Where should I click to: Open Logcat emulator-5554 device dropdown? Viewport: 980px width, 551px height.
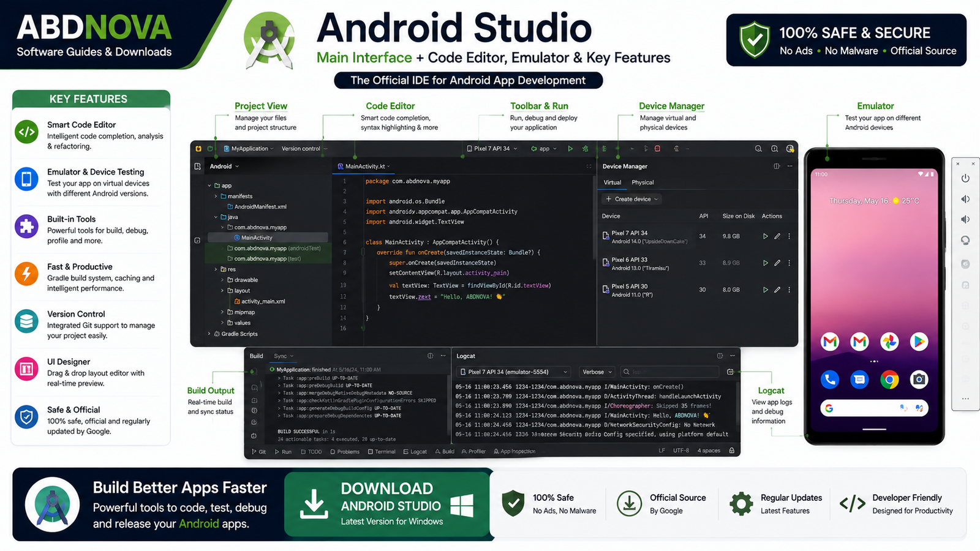pyautogui.click(x=514, y=372)
